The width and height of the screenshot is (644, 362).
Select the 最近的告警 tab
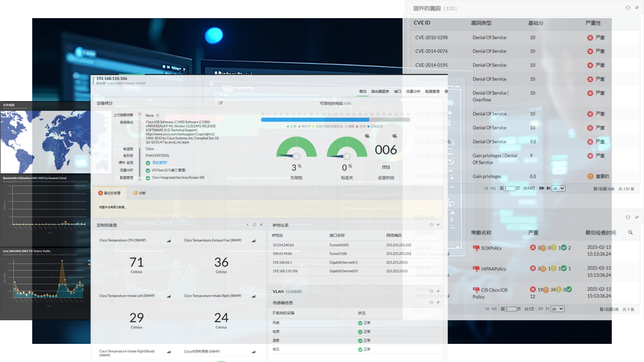click(110, 193)
